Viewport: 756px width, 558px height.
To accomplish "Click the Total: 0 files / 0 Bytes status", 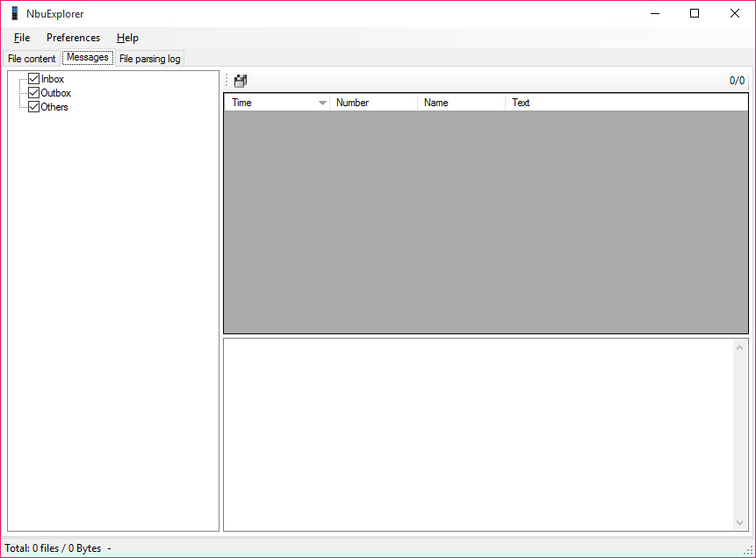I will coord(53,548).
